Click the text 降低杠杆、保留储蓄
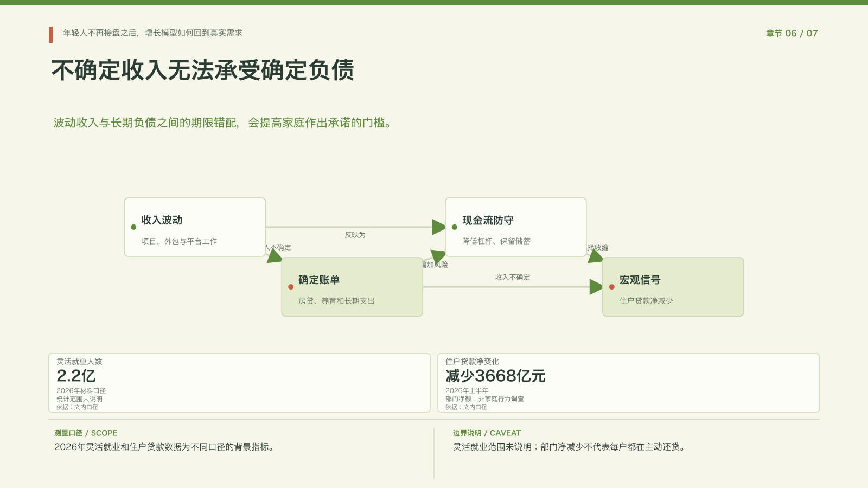 pos(496,241)
